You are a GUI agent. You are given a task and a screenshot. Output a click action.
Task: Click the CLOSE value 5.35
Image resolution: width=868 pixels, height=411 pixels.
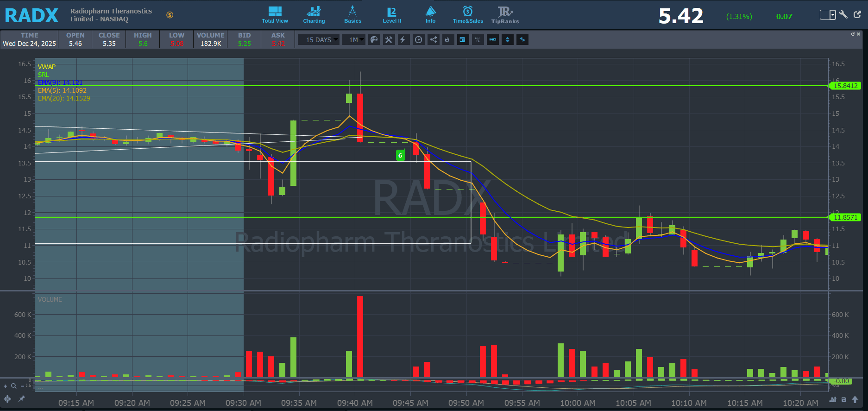109,44
